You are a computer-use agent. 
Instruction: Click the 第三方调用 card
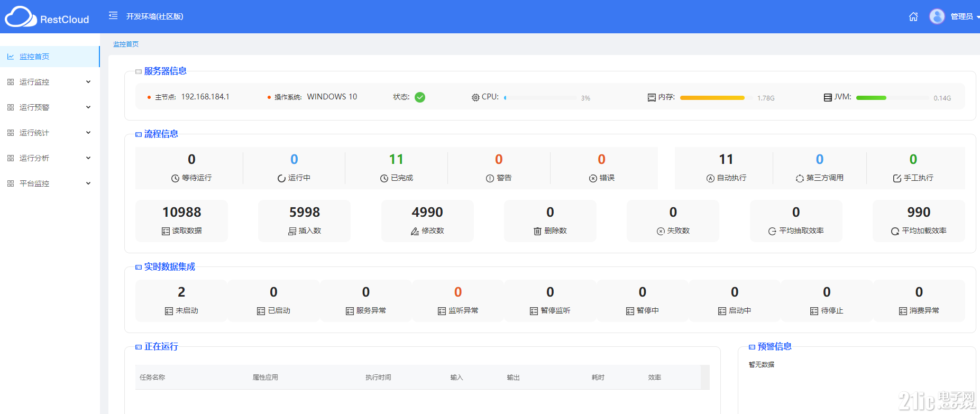819,168
